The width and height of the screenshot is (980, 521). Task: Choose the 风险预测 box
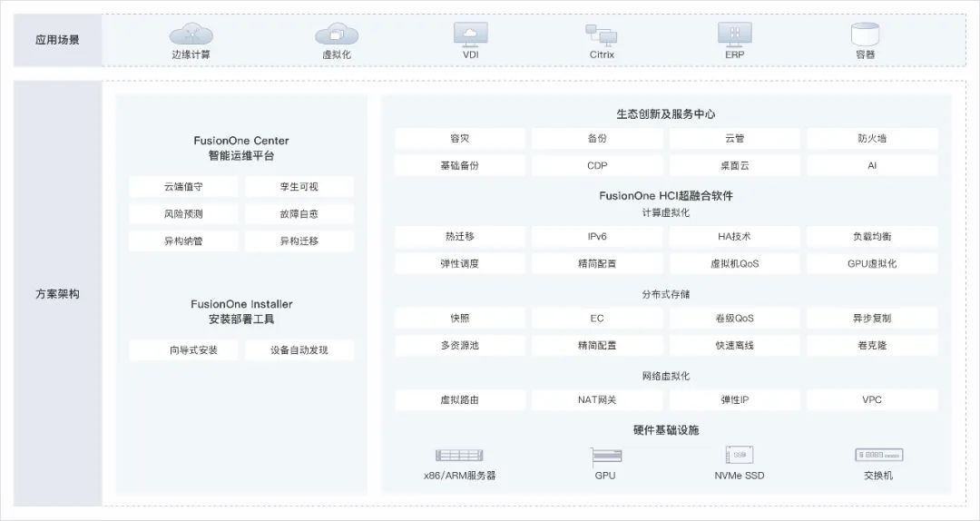[x=183, y=214]
